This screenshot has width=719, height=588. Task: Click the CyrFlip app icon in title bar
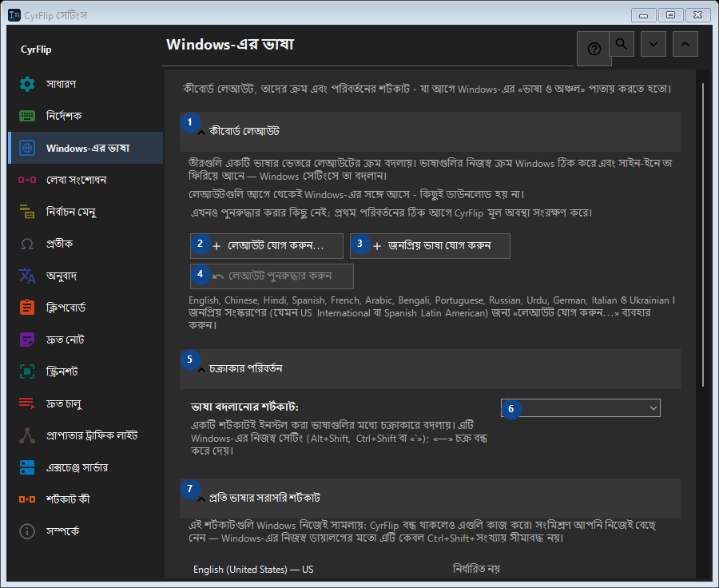[x=14, y=15]
